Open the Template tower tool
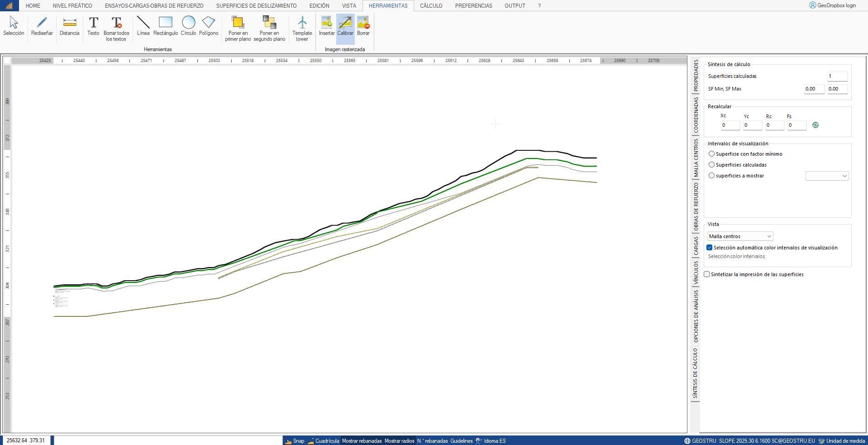Viewport: 868px width, 445px height. tap(302, 27)
